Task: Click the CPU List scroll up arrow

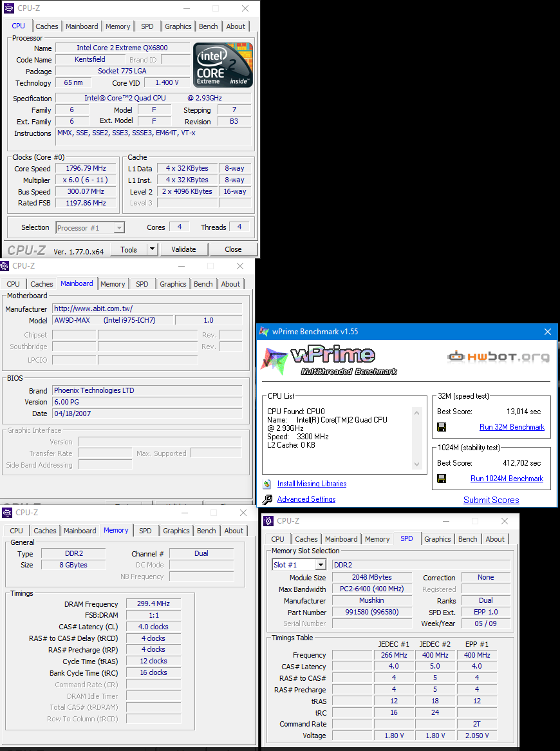Action: tap(416, 413)
